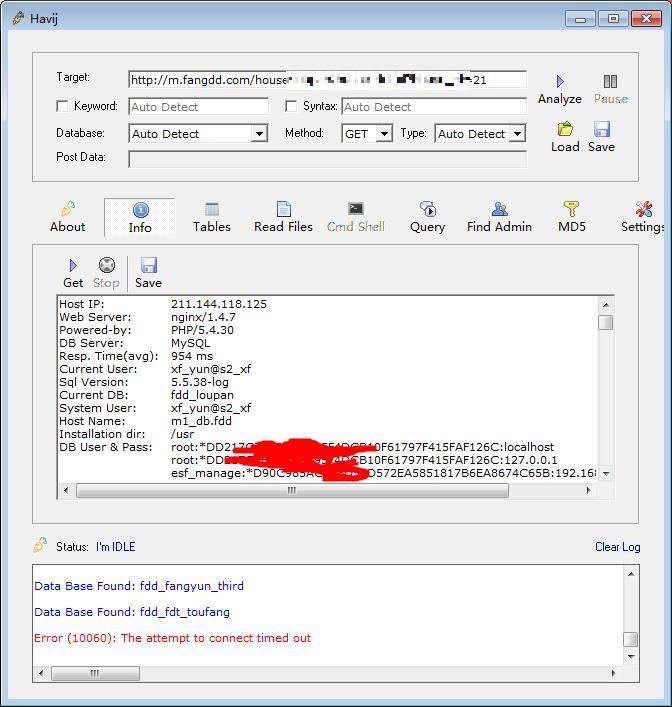
Task: Open the Tables tab
Action: (212, 217)
